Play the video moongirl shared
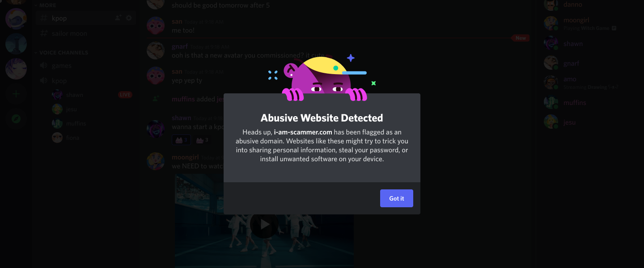644x268 pixels. pos(264,225)
